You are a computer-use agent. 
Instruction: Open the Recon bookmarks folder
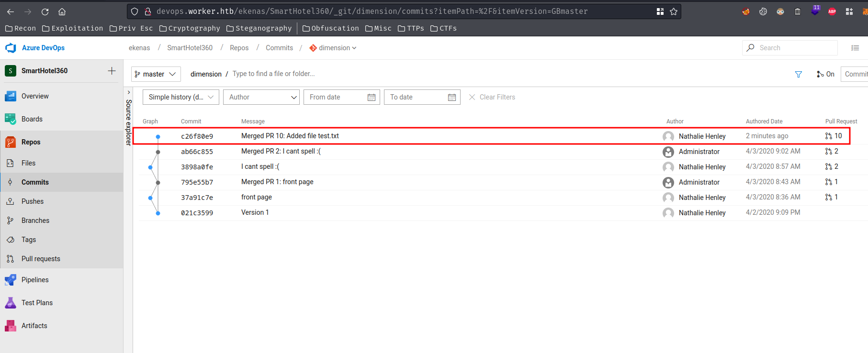pyautogui.click(x=21, y=28)
